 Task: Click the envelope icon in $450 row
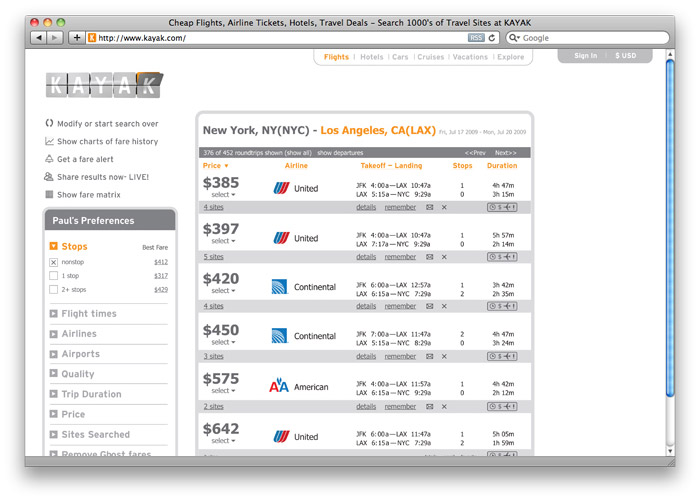(429, 356)
